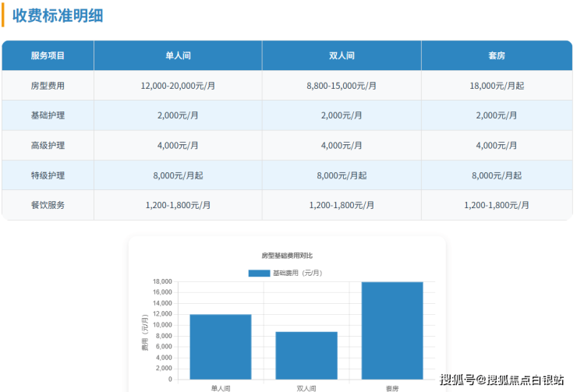577x392 pixels.
Task: Select the 套房 table column header
Action: (x=497, y=55)
